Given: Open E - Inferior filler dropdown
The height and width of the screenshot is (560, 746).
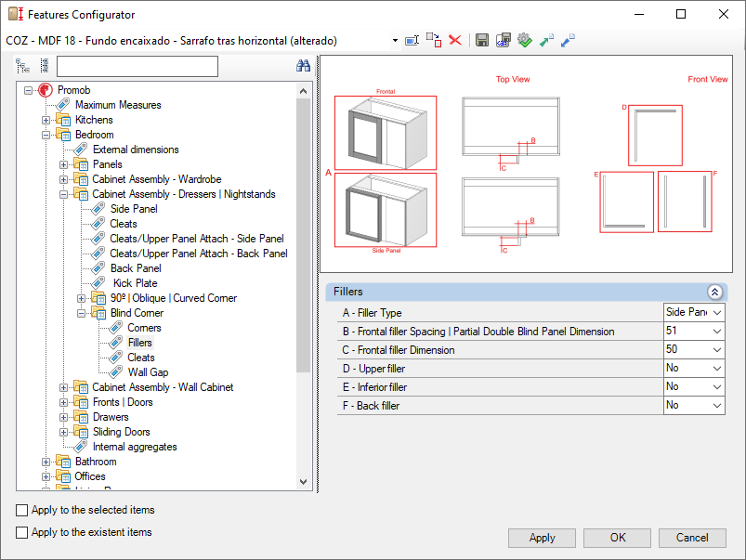Looking at the screenshot, I should click(717, 387).
